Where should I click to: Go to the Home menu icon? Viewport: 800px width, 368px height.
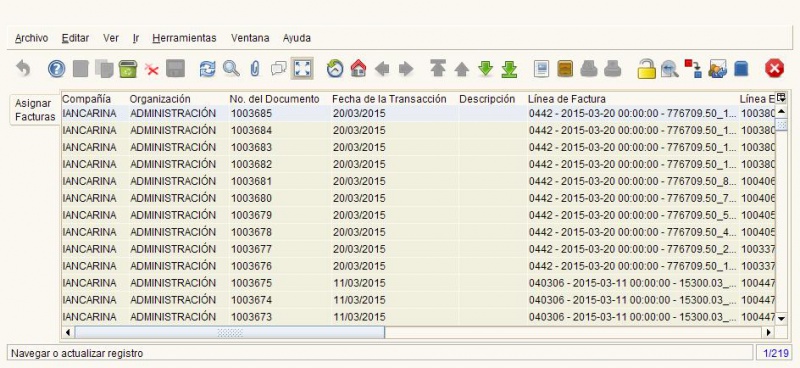pyautogui.click(x=359, y=68)
